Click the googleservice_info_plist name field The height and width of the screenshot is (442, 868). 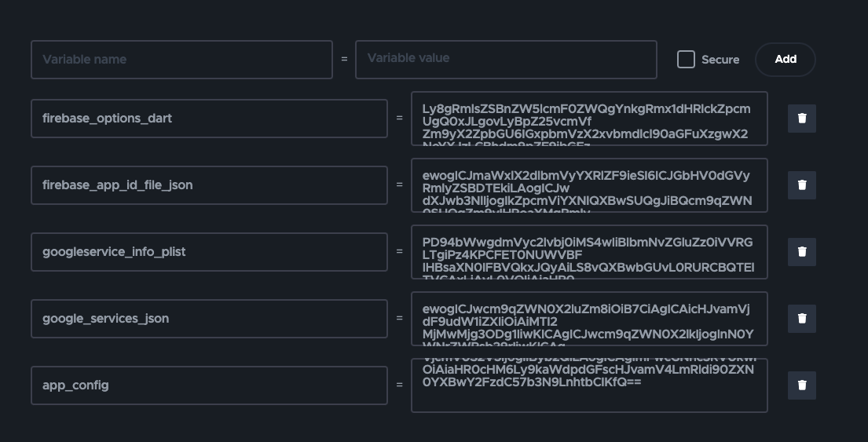point(209,252)
